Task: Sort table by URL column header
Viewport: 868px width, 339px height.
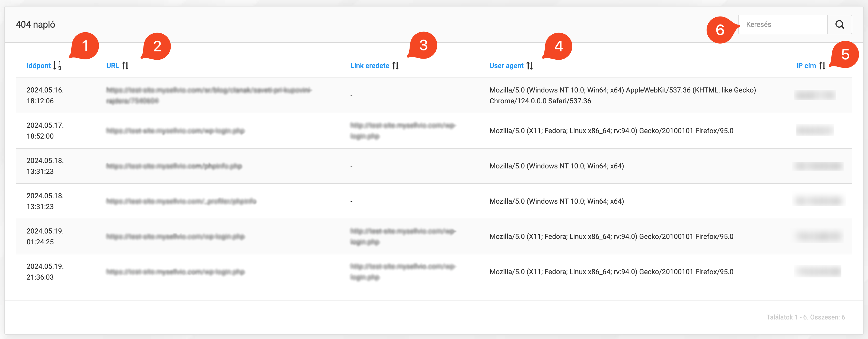Action: pyautogui.click(x=113, y=65)
